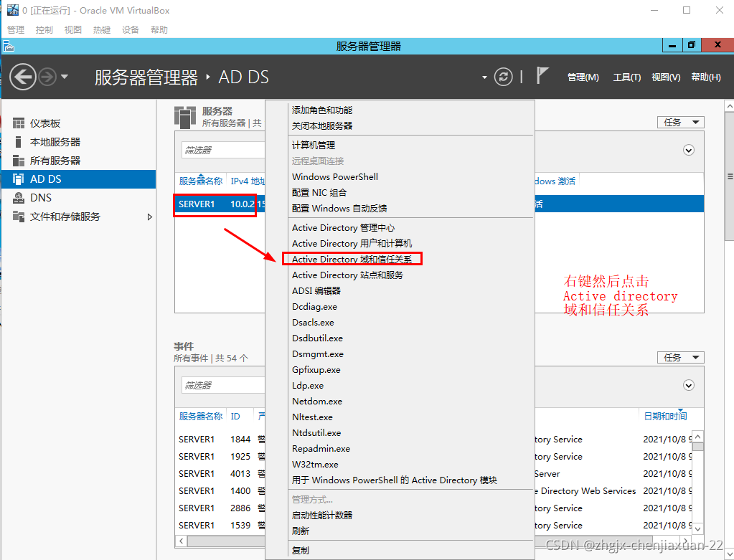Viewport: 734px width, 560px height.
Task: Click the servers 筛选器 input field
Action: [223, 150]
